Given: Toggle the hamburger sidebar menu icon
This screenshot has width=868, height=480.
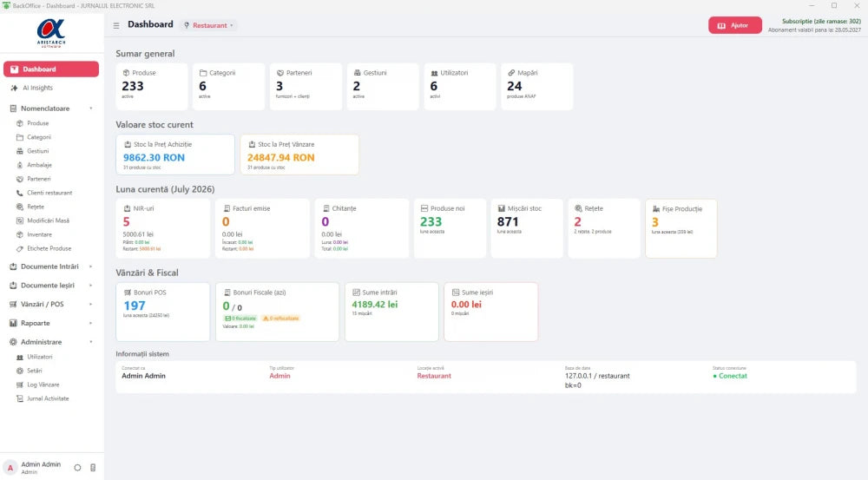Looking at the screenshot, I should coord(116,25).
